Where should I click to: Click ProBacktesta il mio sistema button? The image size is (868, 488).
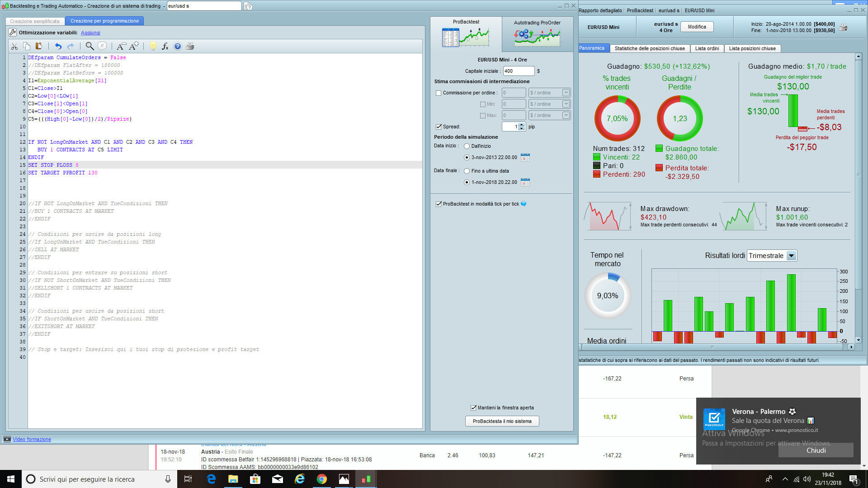502,421
